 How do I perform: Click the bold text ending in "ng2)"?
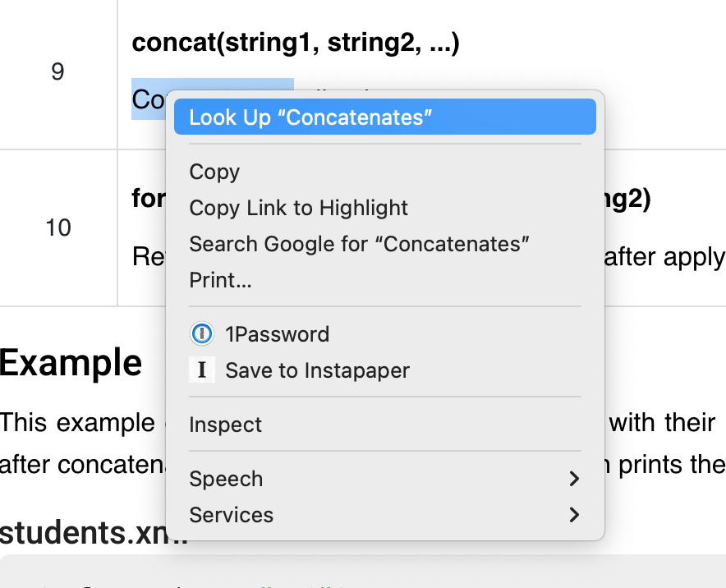click(x=627, y=200)
